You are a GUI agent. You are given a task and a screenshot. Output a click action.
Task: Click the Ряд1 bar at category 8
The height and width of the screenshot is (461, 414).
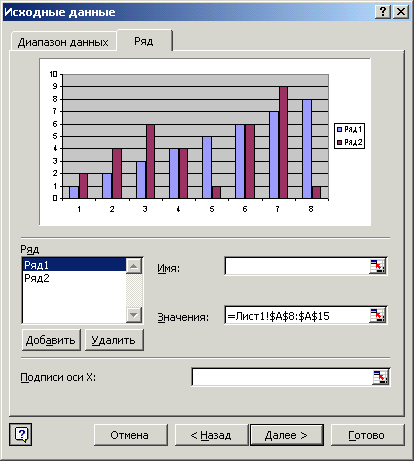[x=307, y=149]
